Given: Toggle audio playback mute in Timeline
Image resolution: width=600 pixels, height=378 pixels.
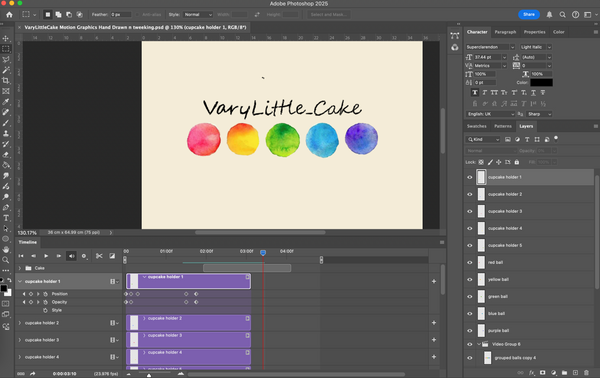Looking at the screenshot, I should [x=72, y=256].
